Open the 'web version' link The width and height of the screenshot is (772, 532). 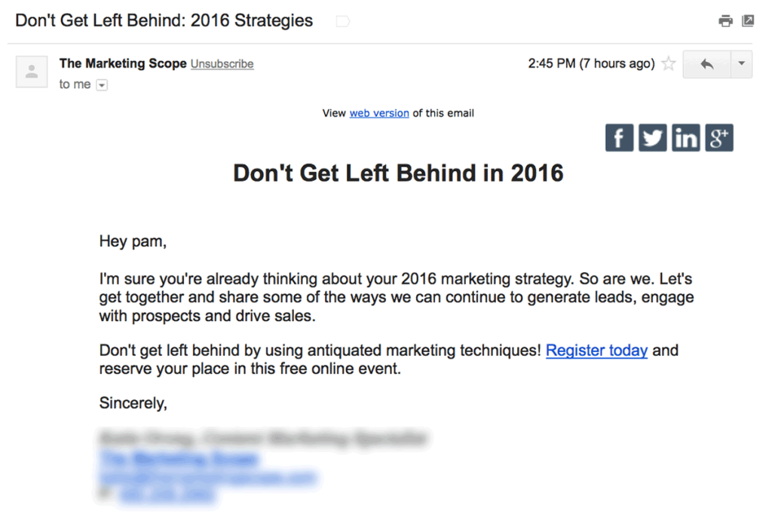point(379,113)
